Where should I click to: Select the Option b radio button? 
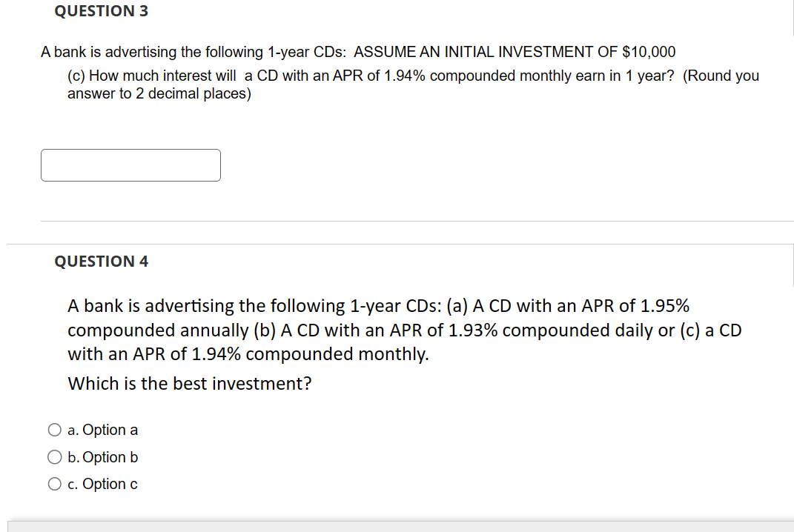click(55, 457)
